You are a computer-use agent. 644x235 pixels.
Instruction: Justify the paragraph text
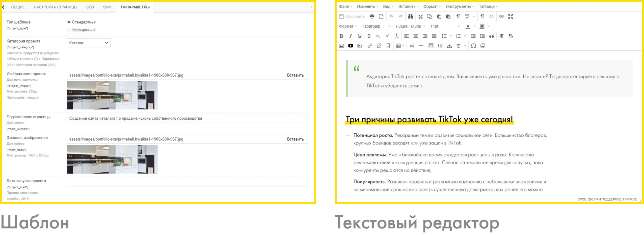click(x=434, y=36)
